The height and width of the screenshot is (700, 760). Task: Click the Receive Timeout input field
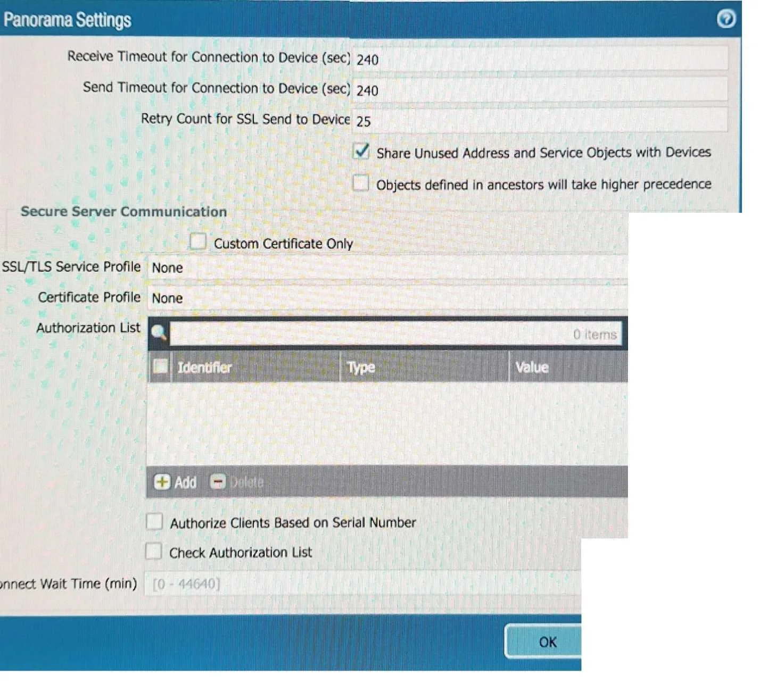540,59
